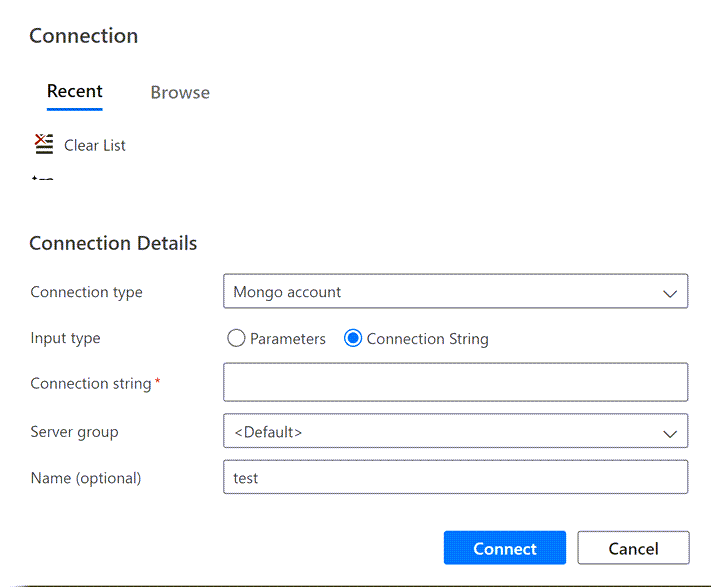Image resolution: width=711 pixels, height=587 pixels.
Task: Switch to the Browse tab
Action: tap(180, 93)
